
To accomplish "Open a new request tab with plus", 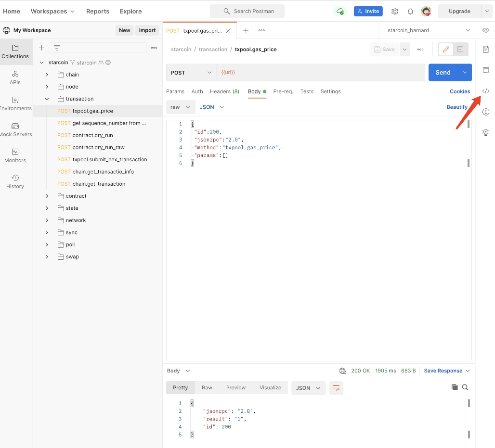I will [x=246, y=30].
